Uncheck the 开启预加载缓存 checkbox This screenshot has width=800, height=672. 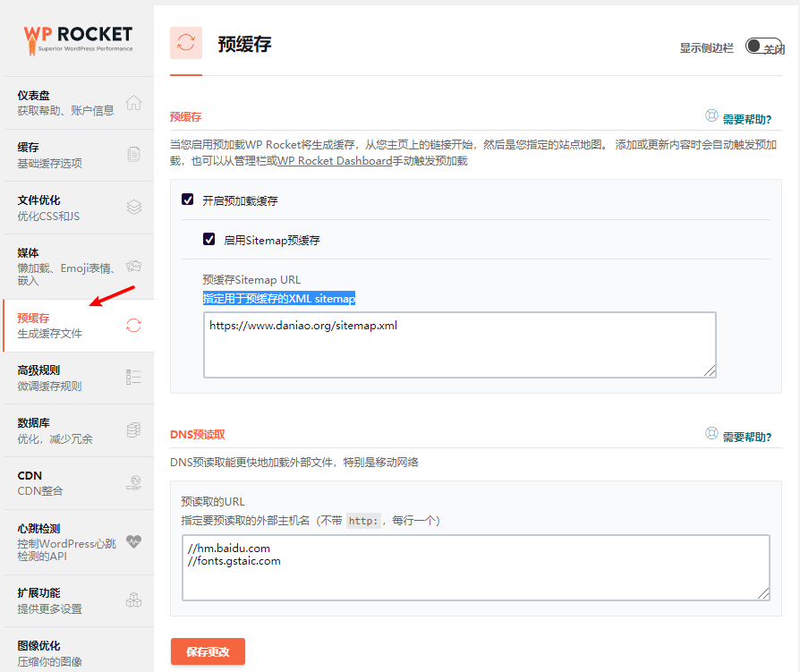point(188,200)
